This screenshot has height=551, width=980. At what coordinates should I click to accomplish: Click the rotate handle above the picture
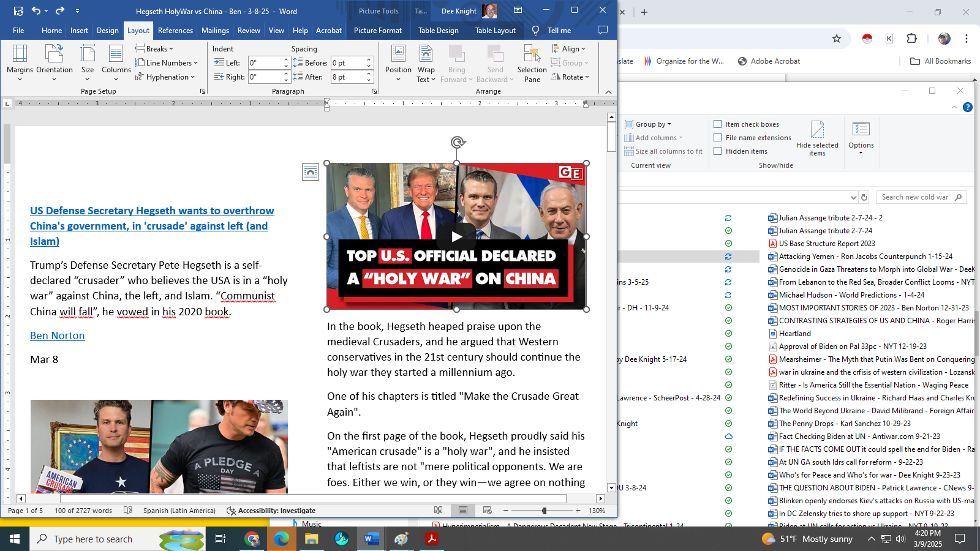(458, 143)
